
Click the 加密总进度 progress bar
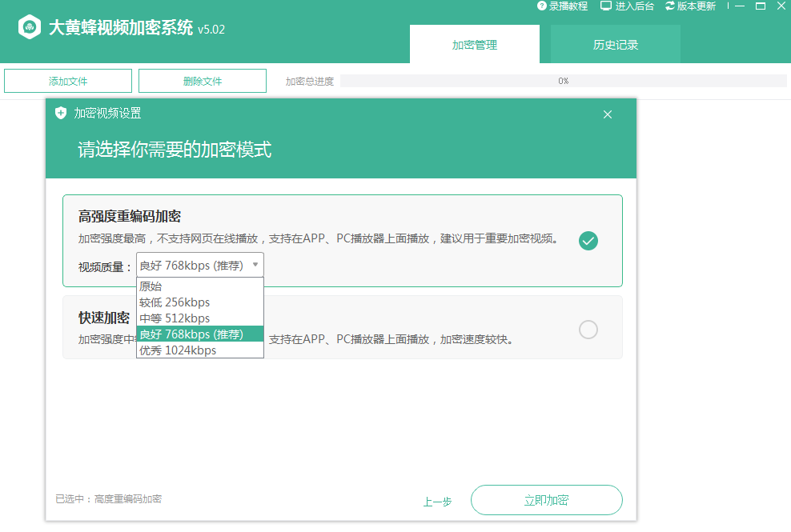563,81
